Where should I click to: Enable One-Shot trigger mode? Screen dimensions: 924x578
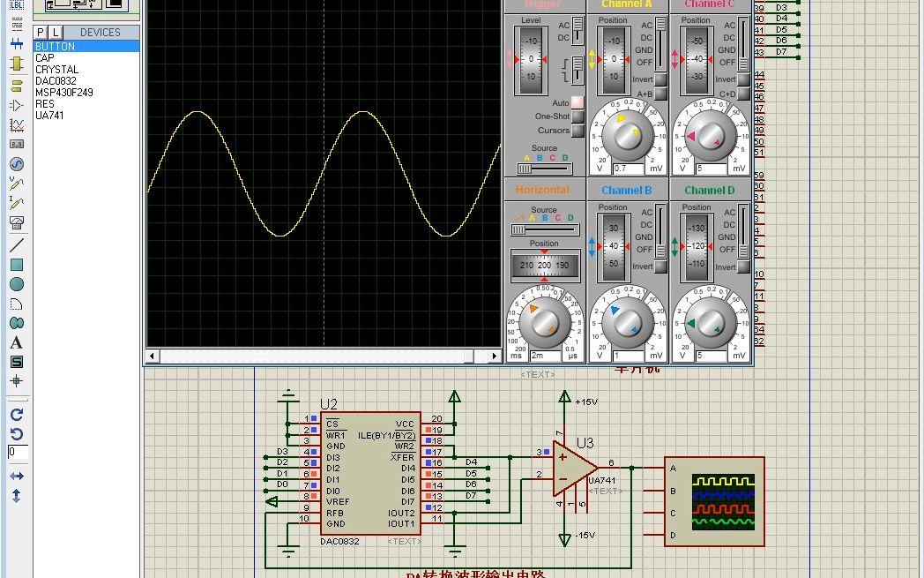[x=577, y=116]
